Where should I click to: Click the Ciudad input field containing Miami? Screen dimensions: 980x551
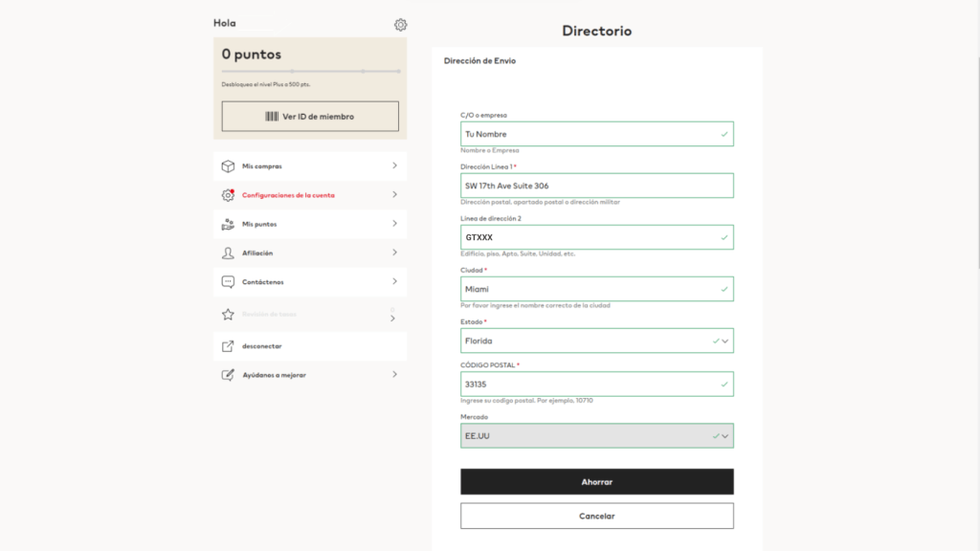[x=597, y=289]
